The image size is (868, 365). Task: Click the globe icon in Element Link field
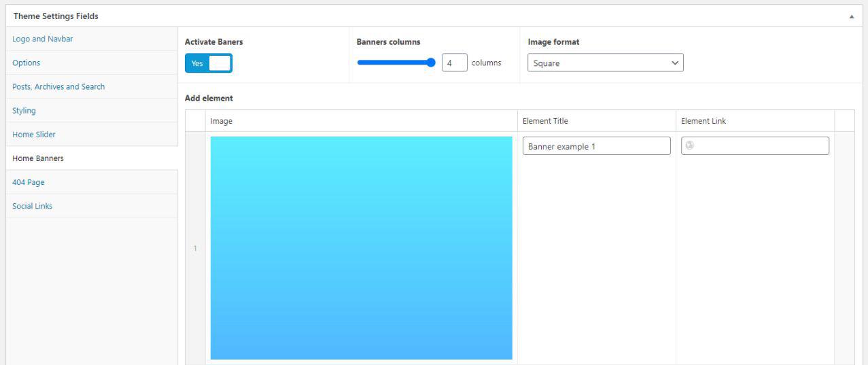click(690, 145)
